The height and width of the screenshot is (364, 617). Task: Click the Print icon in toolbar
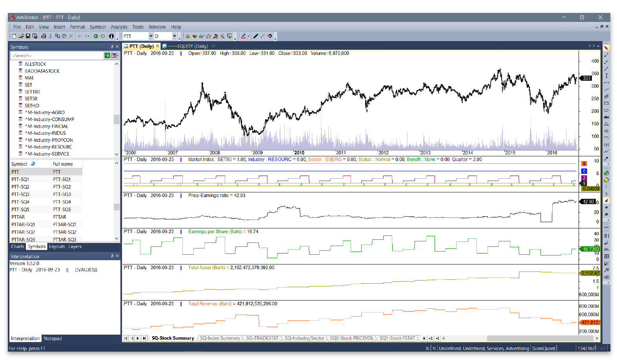coord(44,36)
